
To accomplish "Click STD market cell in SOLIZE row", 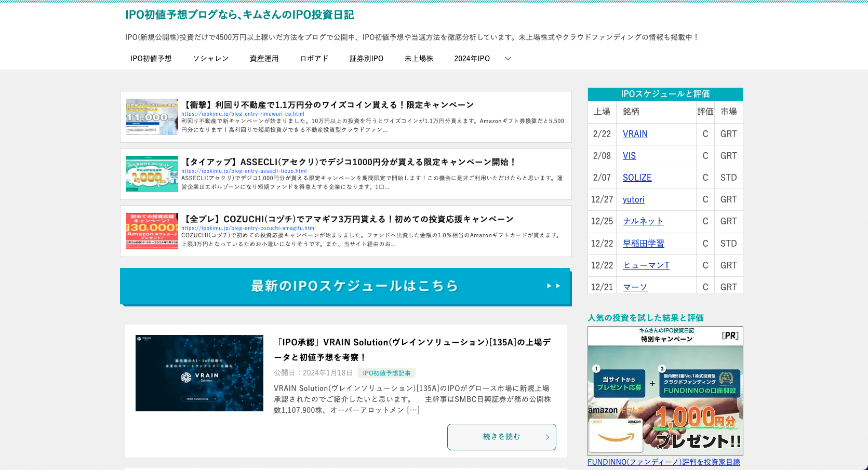I will 728,178.
